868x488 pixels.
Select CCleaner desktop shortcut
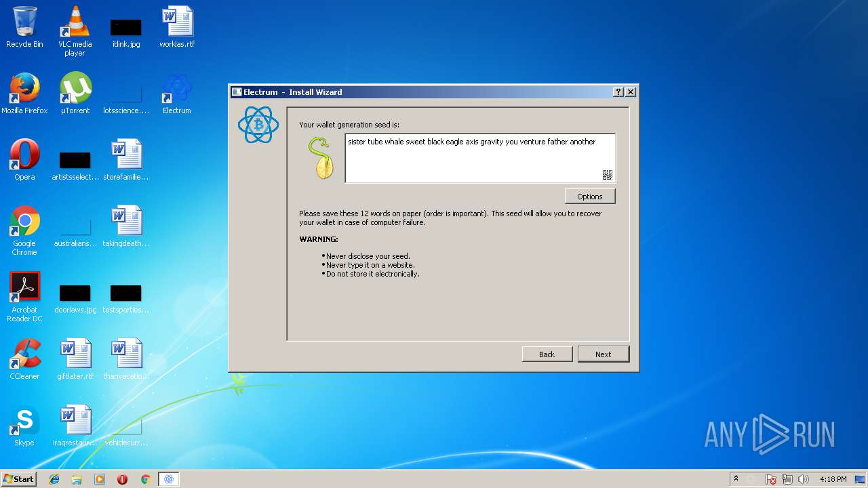click(24, 359)
